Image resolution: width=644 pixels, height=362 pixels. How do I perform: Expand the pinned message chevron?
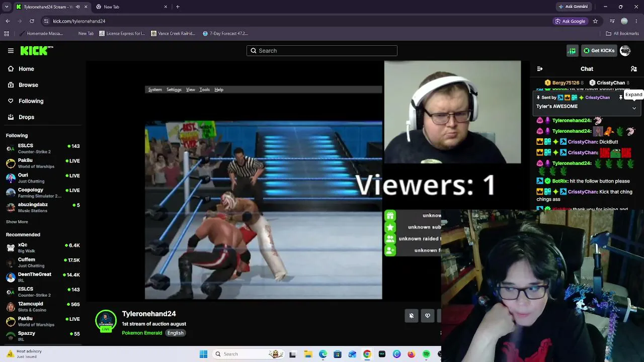pos(634,108)
